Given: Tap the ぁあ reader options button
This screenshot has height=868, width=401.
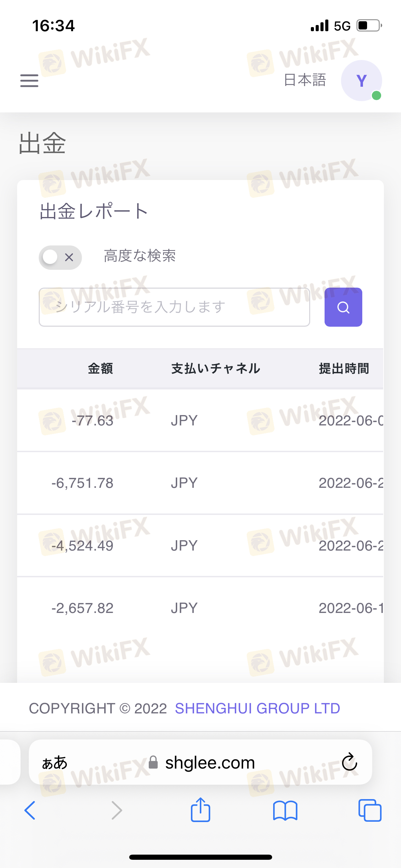Looking at the screenshot, I should point(54,763).
